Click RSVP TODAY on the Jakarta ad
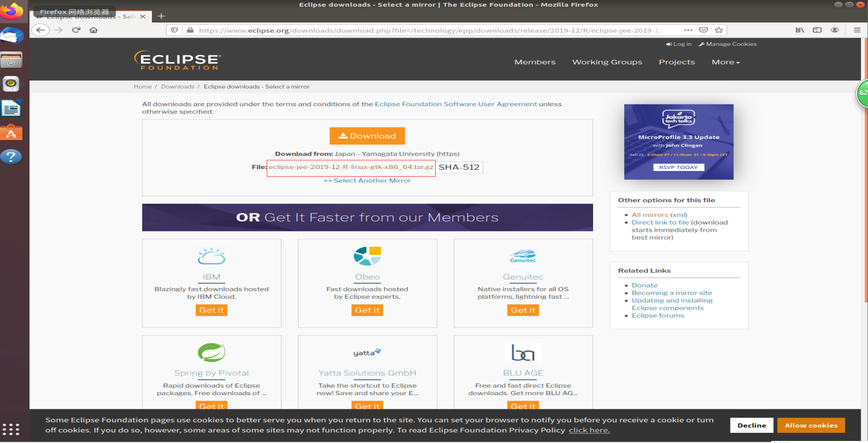The image size is (868, 443). 679,167
